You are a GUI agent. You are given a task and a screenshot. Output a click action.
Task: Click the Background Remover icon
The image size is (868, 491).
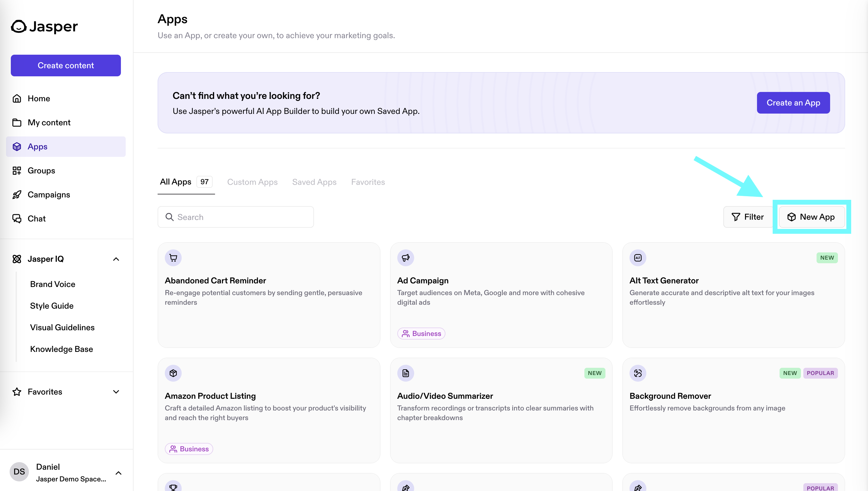(x=638, y=373)
